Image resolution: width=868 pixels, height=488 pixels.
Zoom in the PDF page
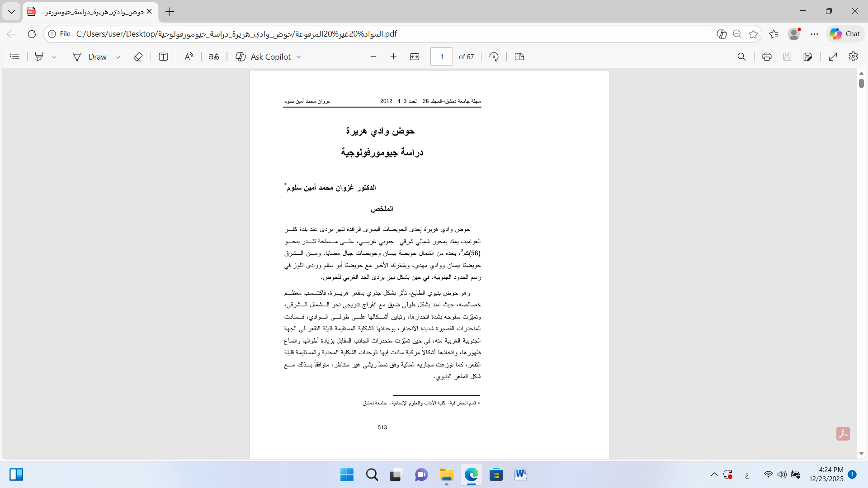pos(393,56)
